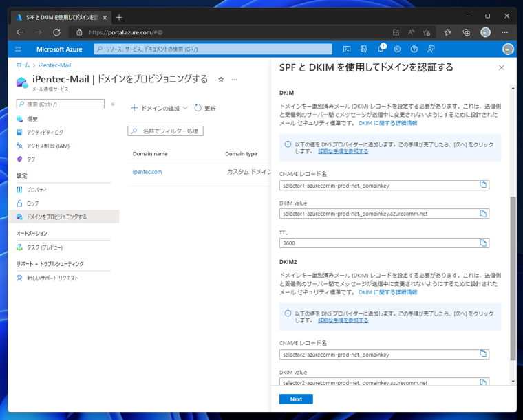523x420 pixels.
Task: Open the more options ellipsis beside title
Action: (x=235, y=80)
